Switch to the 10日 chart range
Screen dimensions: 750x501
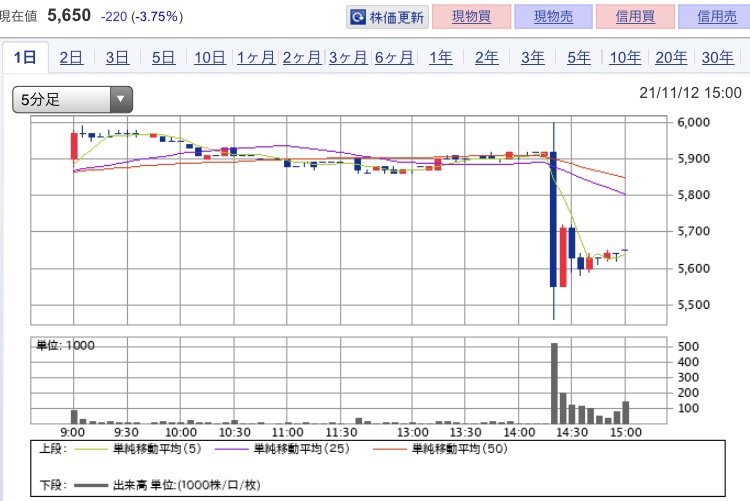210,57
